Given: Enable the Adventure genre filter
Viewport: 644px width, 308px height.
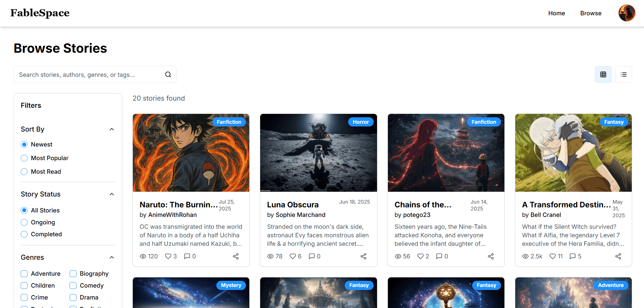Looking at the screenshot, I should [x=24, y=273].
